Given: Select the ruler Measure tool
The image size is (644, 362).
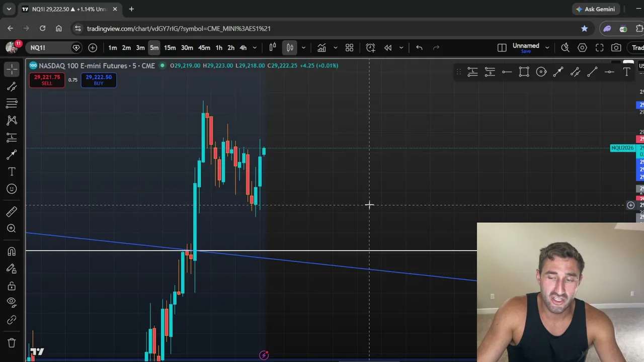Looking at the screenshot, I should [12, 212].
